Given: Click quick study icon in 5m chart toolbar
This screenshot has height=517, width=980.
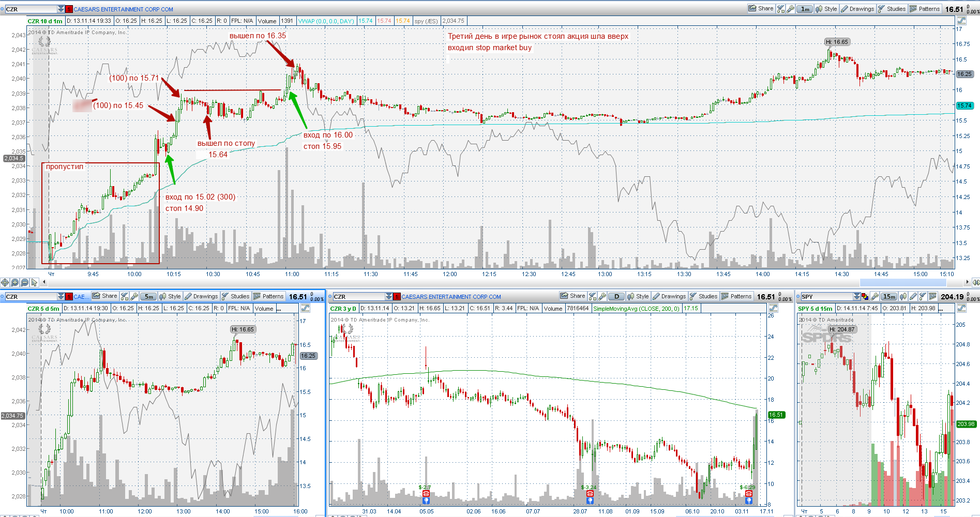Looking at the screenshot, I should click(124, 296).
